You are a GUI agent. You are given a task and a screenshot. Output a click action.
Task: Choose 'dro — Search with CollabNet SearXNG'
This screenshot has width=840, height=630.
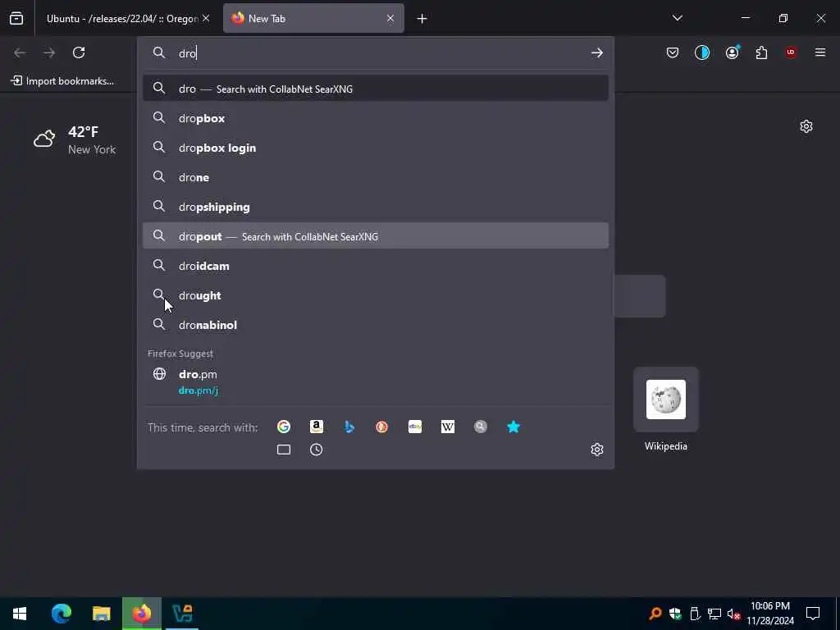coord(376,89)
